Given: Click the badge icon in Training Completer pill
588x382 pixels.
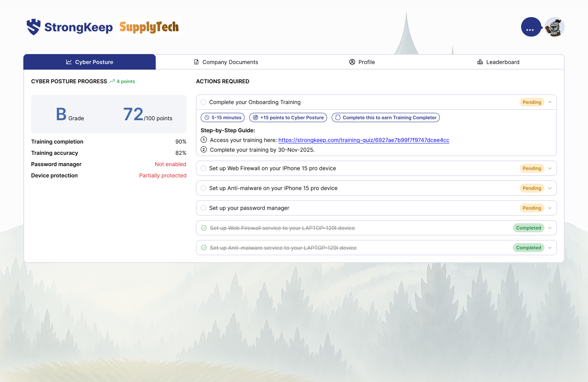Looking at the screenshot, I should (x=338, y=117).
